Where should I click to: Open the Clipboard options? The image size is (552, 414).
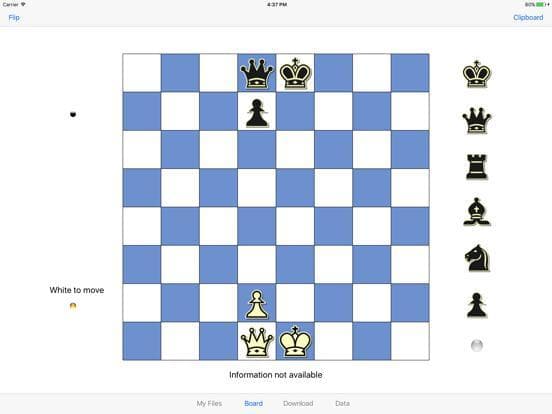click(x=528, y=18)
